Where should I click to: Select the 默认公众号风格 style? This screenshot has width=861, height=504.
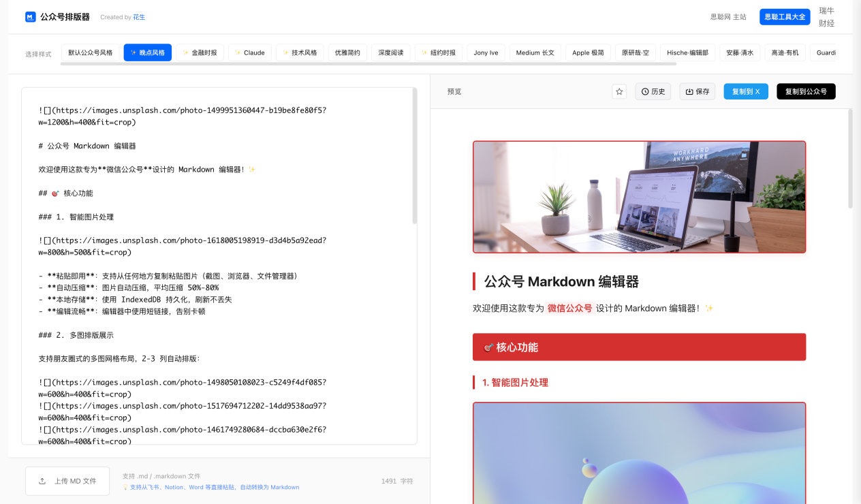pos(91,52)
